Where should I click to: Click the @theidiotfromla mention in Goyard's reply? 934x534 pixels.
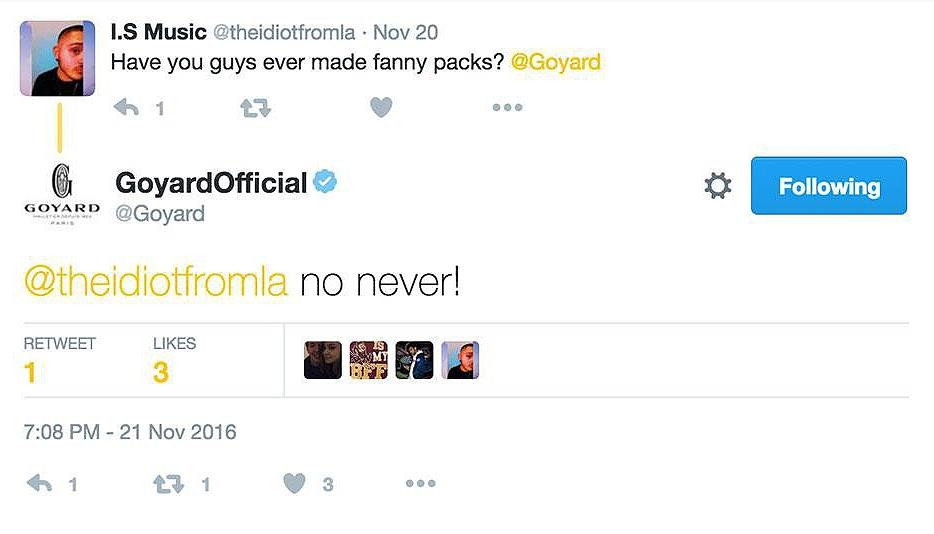point(155,282)
